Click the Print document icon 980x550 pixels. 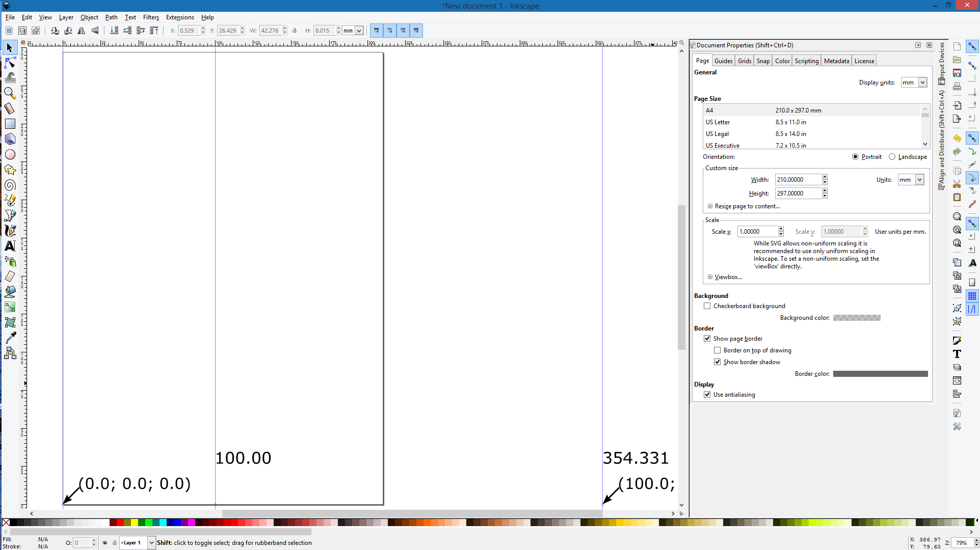pyautogui.click(x=957, y=86)
